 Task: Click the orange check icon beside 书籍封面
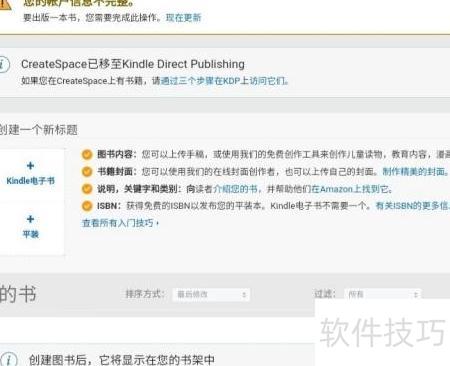point(87,172)
